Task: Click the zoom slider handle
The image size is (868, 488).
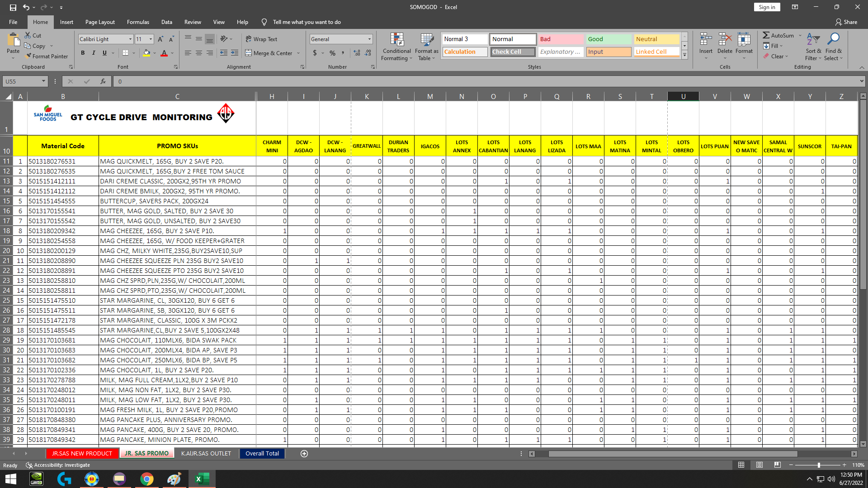Action: coord(819,465)
